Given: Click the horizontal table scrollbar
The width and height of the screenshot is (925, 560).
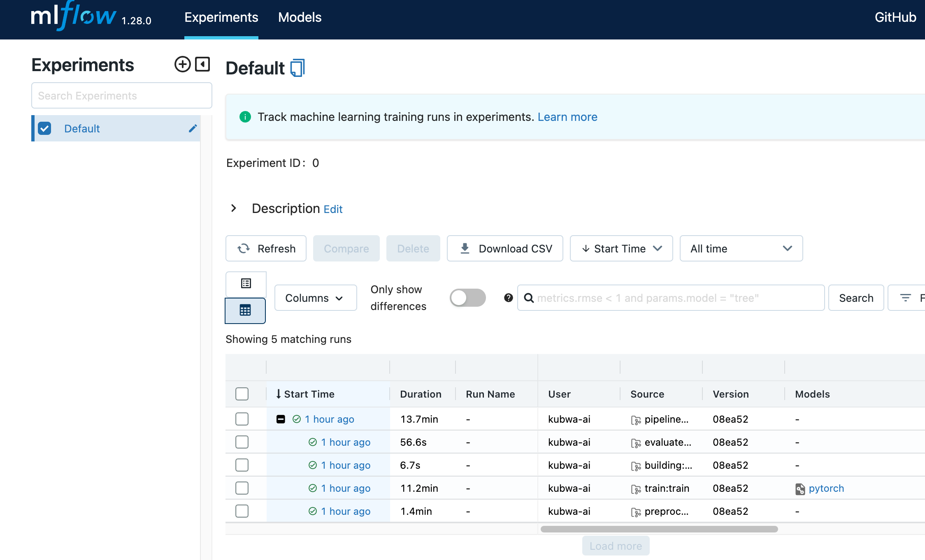Looking at the screenshot, I should click(x=659, y=529).
